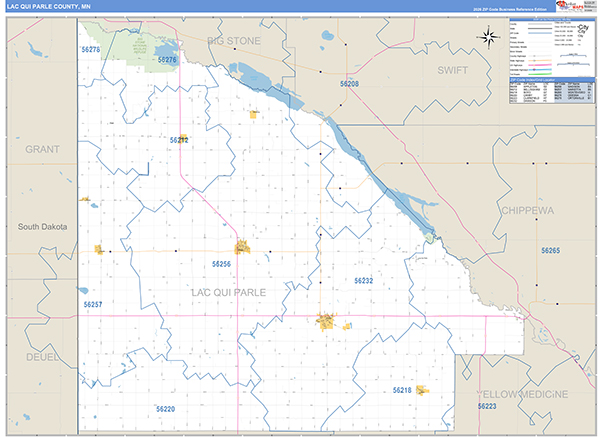
Task: Click the orange town marker above 56256
Action: click(241, 247)
